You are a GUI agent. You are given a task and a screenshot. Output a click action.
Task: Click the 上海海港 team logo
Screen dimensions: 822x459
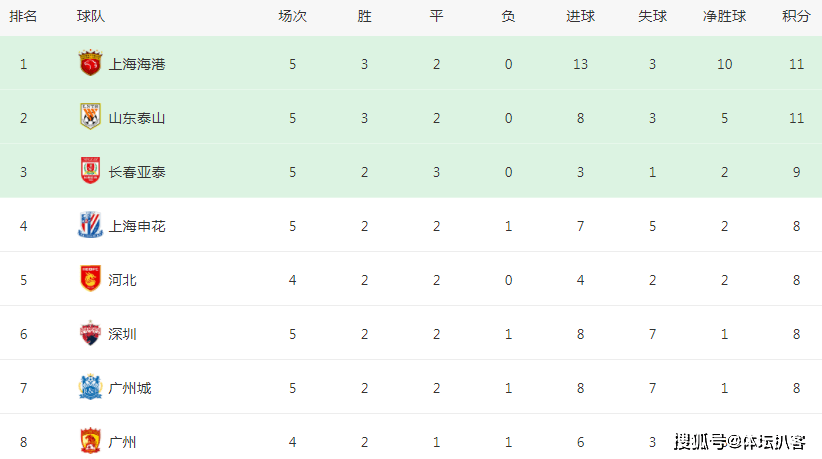[90, 63]
